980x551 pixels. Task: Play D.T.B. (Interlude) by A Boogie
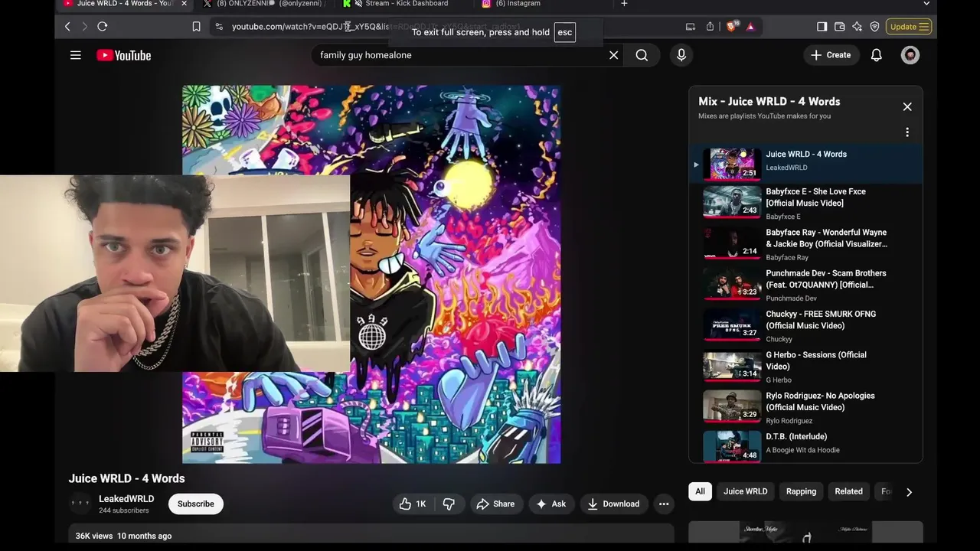click(805, 446)
